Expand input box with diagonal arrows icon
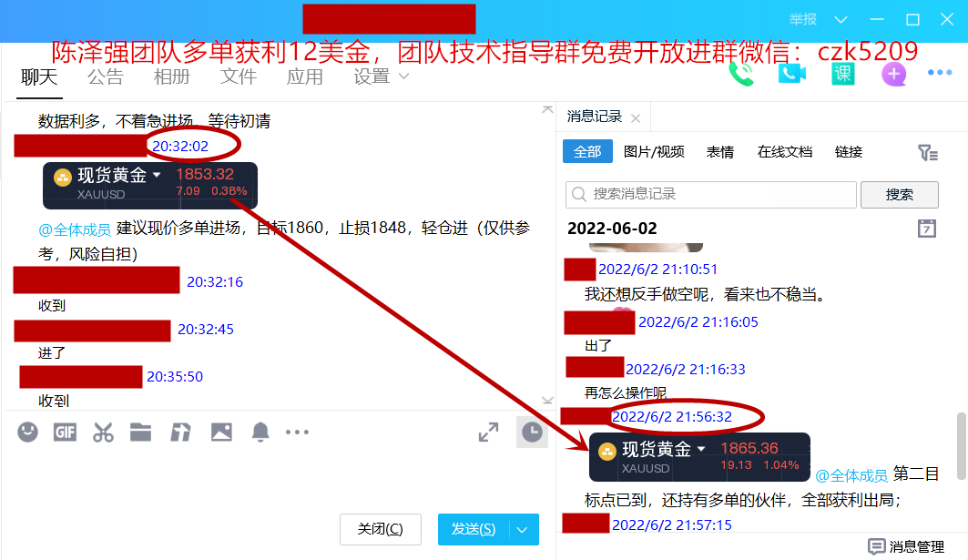Viewport: 968px width, 560px height. click(488, 433)
